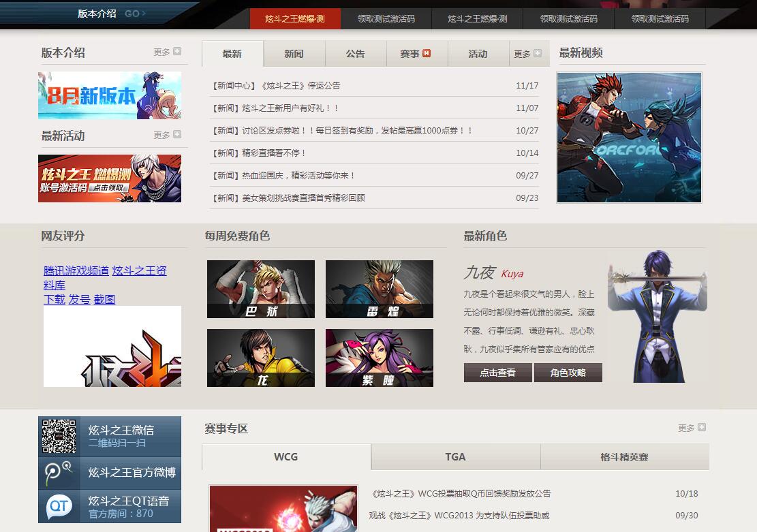Switch to the 格斗精英赛 tab
The image size is (757, 532).
tap(625, 456)
